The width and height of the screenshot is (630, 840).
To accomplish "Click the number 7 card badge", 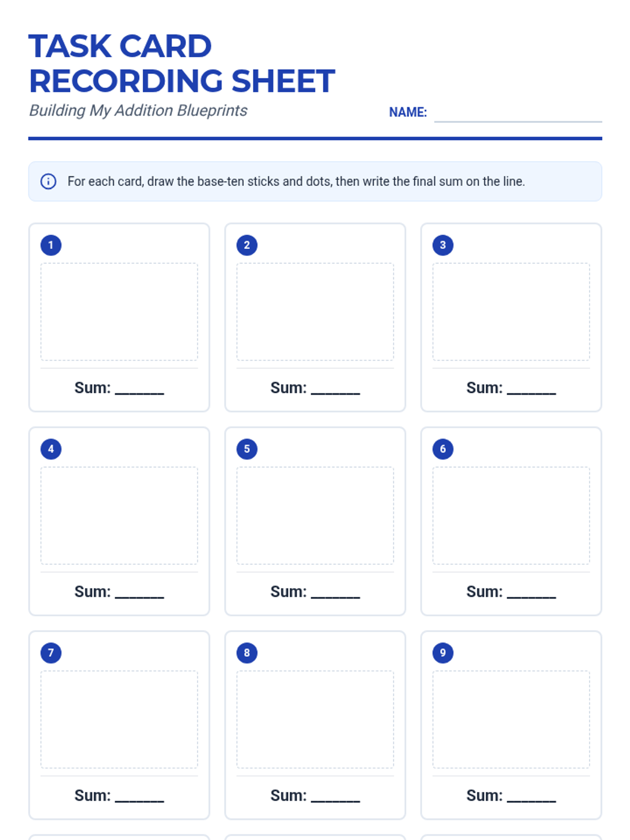I will coord(51,653).
